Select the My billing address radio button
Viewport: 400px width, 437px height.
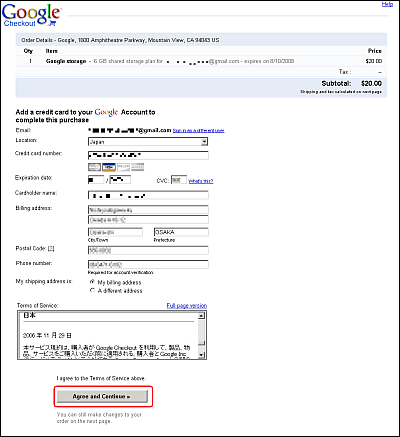click(92, 282)
